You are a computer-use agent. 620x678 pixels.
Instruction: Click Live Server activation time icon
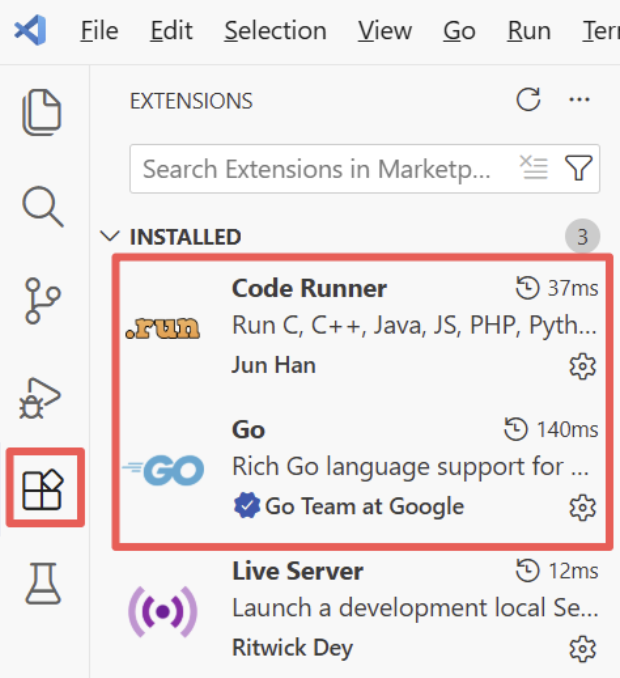pos(527,571)
